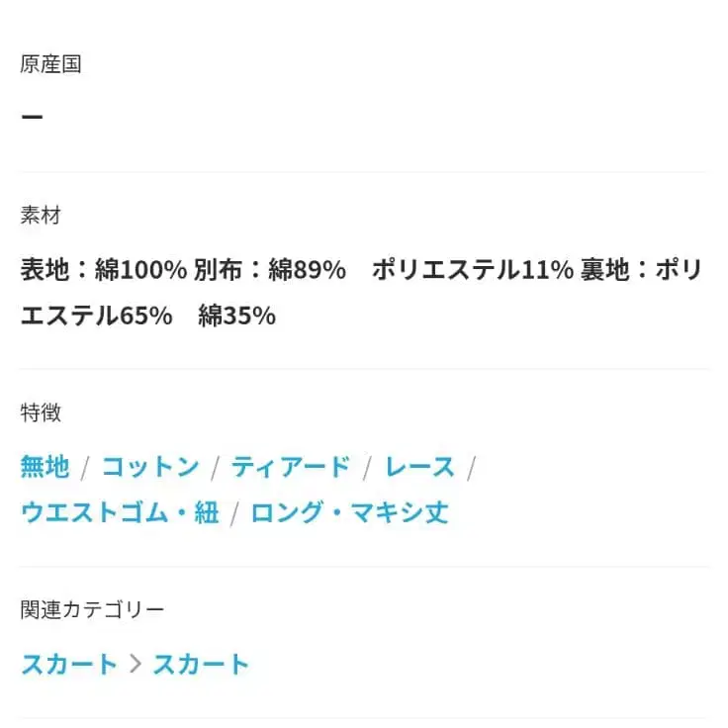Click the 素材 section label
Screen dimensions: 728x728
click(x=41, y=215)
